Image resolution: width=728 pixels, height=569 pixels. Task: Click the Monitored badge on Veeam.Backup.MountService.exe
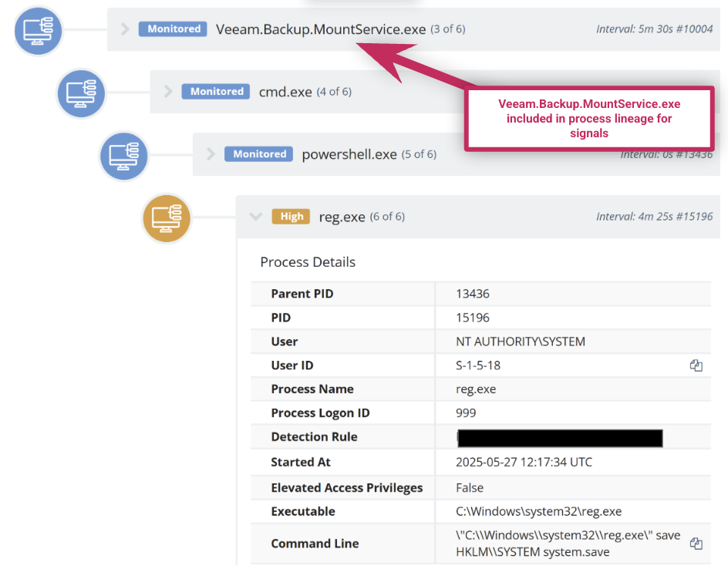(174, 29)
